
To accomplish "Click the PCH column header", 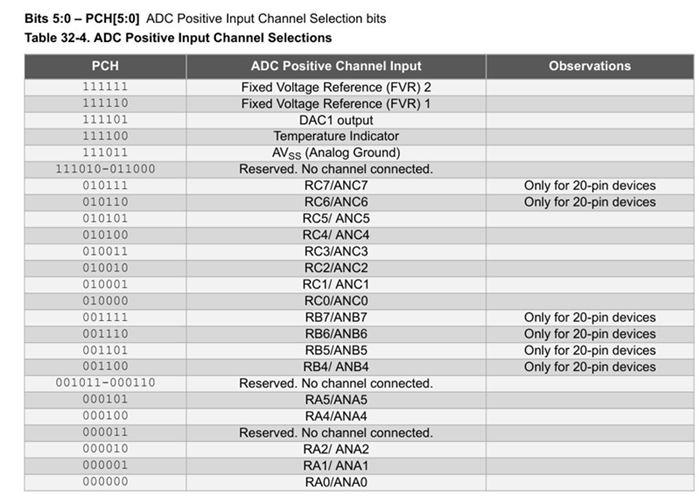I will click(105, 66).
